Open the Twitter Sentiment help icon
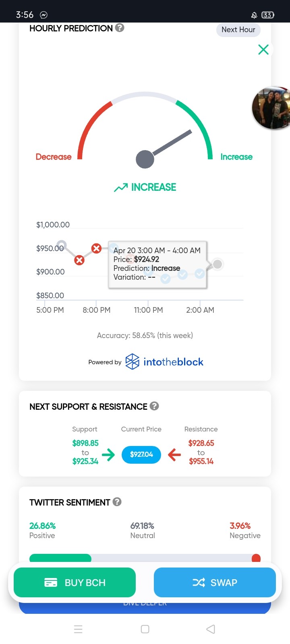 (x=117, y=502)
